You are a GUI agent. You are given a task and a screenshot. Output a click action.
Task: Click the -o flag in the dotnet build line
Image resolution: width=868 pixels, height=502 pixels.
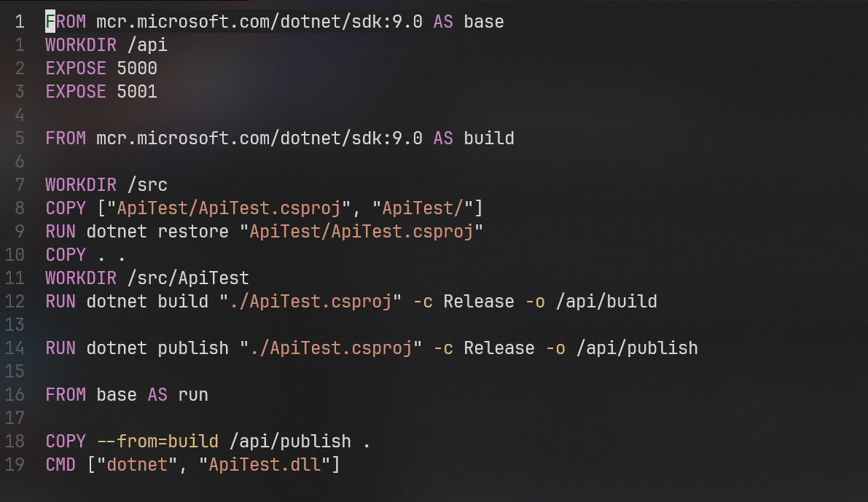(x=535, y=302)
